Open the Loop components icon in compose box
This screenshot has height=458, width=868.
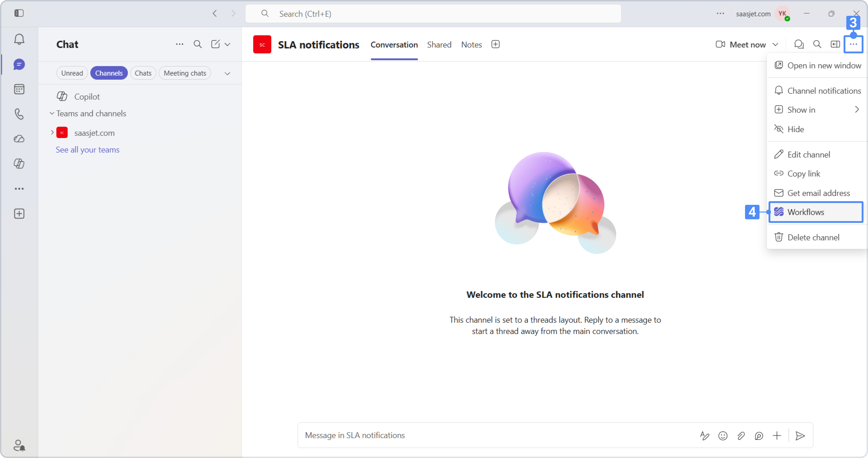[759, 436]
